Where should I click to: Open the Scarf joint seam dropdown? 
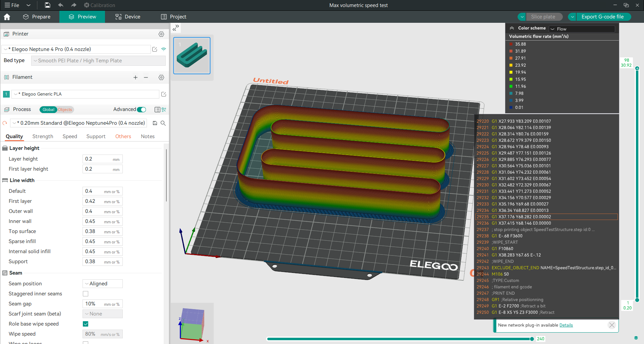tap(103, 314)
